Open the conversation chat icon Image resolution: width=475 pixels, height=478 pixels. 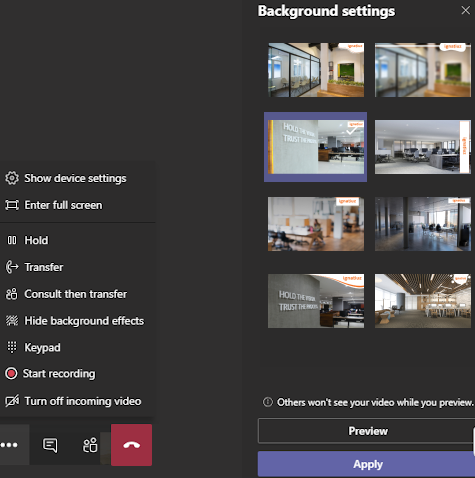(x=50, y=445)
